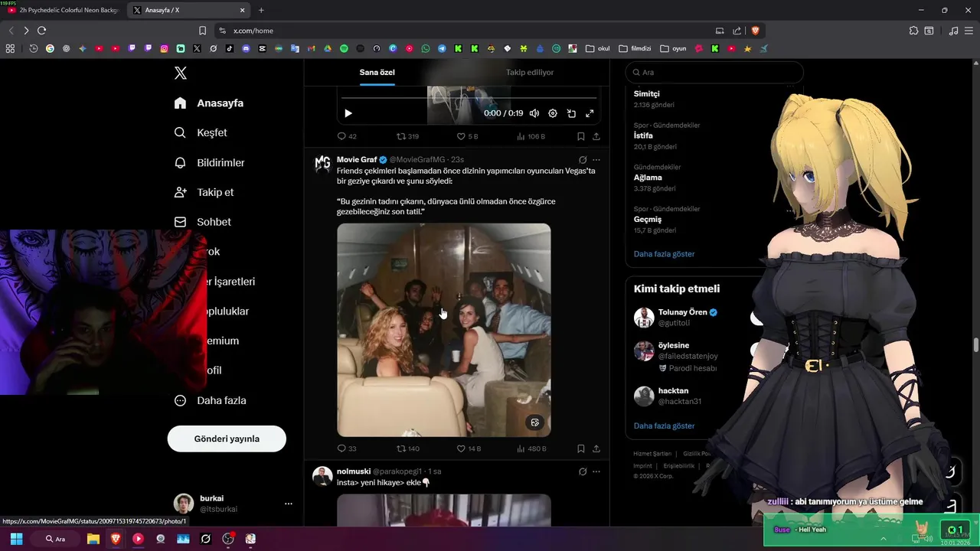Show more trends via Daha fazla göster
Image resolution: width=980 pixels, height=551 pixels.
[x=665, y=254]
